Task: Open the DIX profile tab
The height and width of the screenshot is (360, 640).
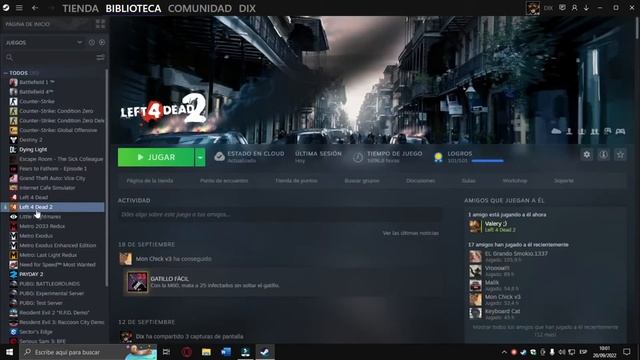Action: pyautogui.click(x=247, y=8)
